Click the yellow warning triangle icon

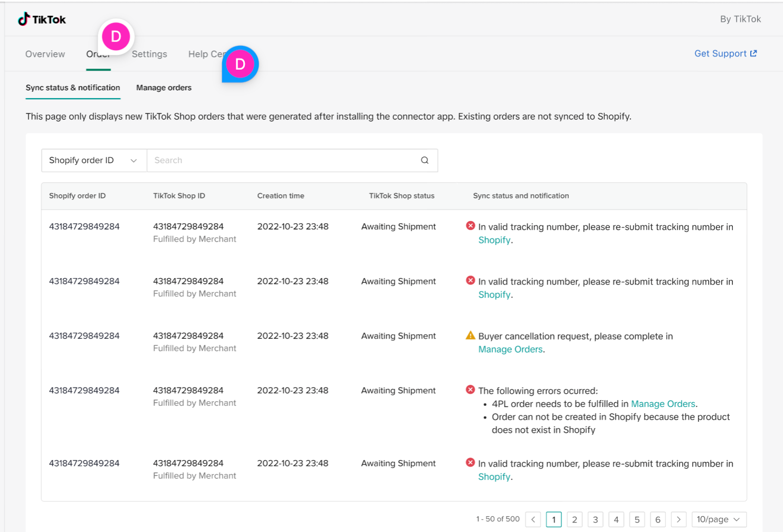(470, 336)
